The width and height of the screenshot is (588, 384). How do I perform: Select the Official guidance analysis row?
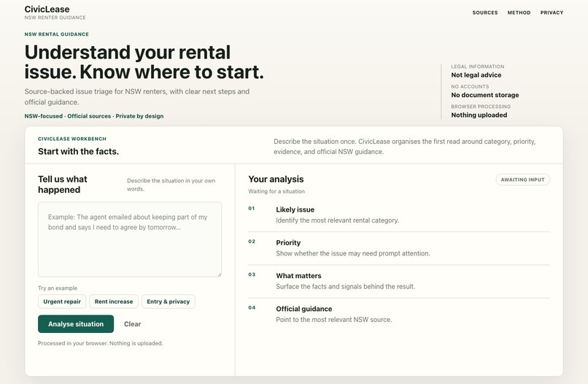tap(399, 314)
